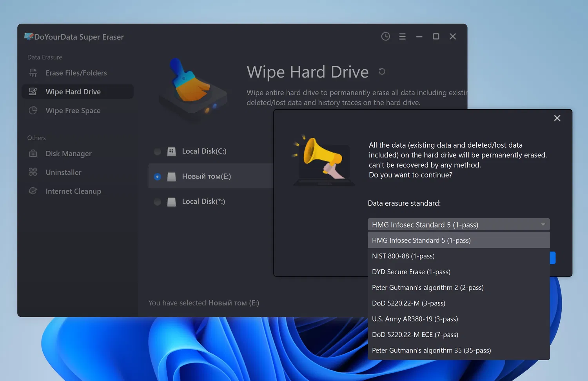This screenshot has height=381, width=588.
Task: Choose Peter Gutmann's algorithm 35 (35-pass)
Action: pyautogui.click(x=459, y=350)
